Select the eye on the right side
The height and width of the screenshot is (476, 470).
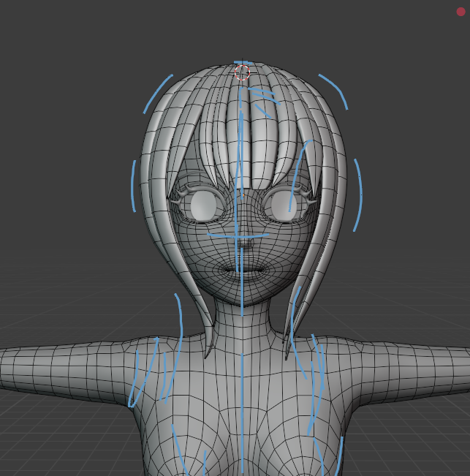tap(283, 206)
